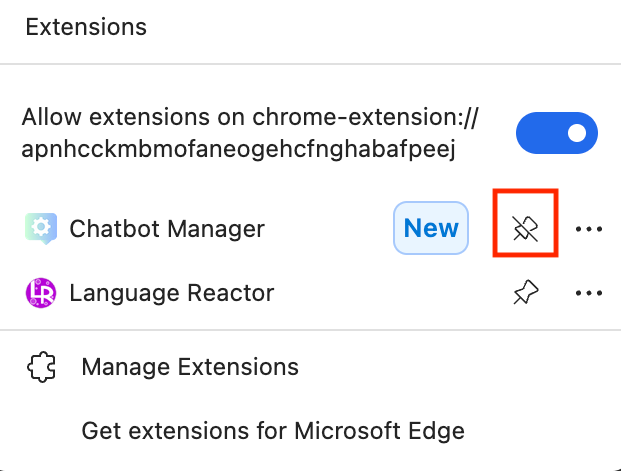
Task: Show Chatbot Manager in toolbar via pin icon
Action: (x=526, y=229)
